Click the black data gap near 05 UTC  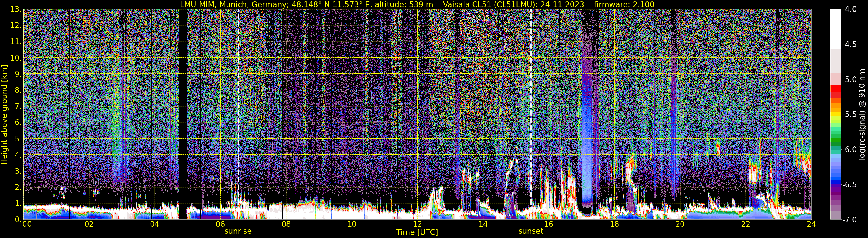[x=183, y=114]
